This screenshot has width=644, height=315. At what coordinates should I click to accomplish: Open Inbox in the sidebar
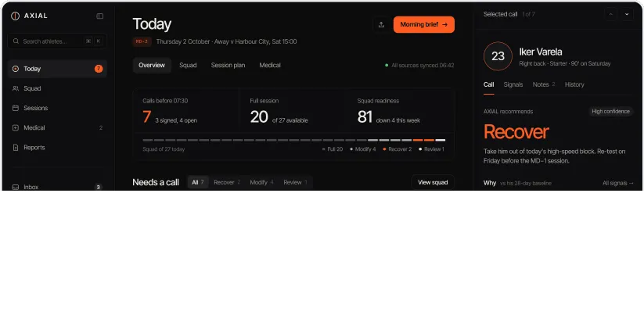coord(57,187)
